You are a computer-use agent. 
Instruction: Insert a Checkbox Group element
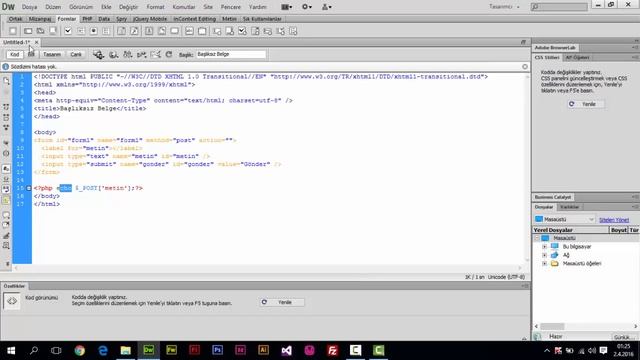(80, 31)
